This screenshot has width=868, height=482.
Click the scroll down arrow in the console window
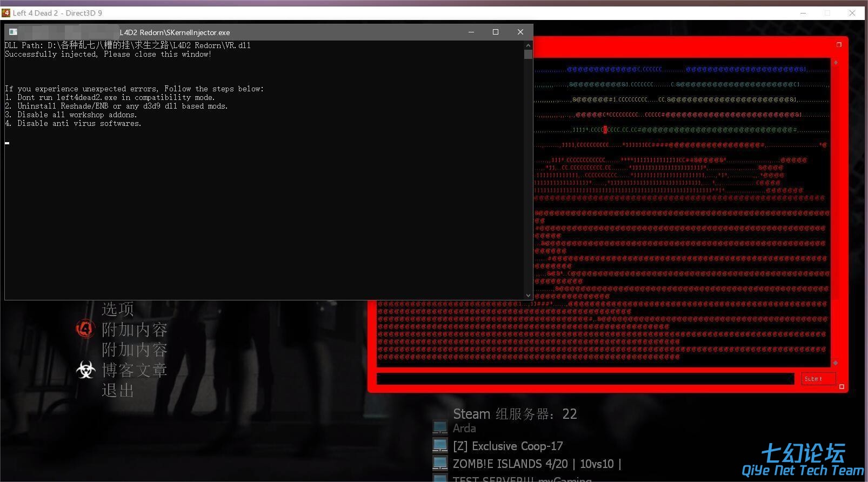pos(528,296)
